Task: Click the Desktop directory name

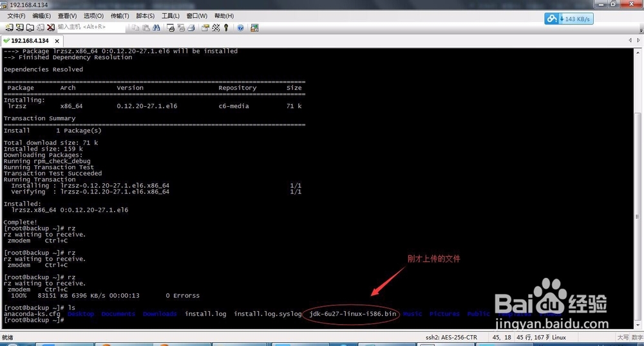Action: tap(80, 314)
